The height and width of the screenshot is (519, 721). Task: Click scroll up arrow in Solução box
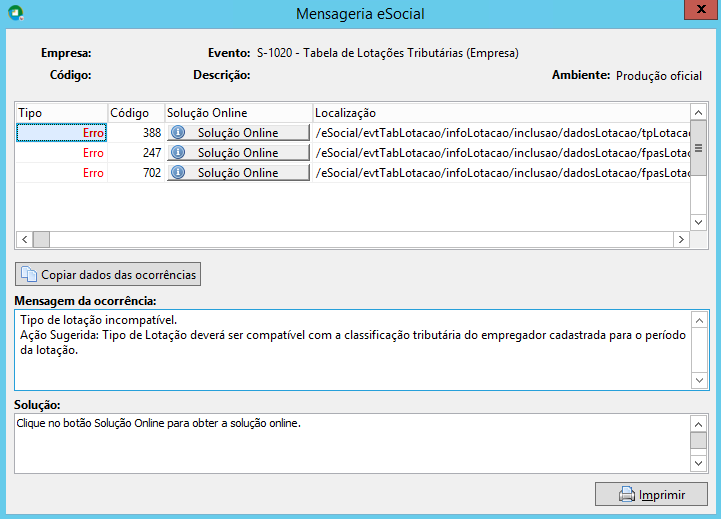point(698,424)
